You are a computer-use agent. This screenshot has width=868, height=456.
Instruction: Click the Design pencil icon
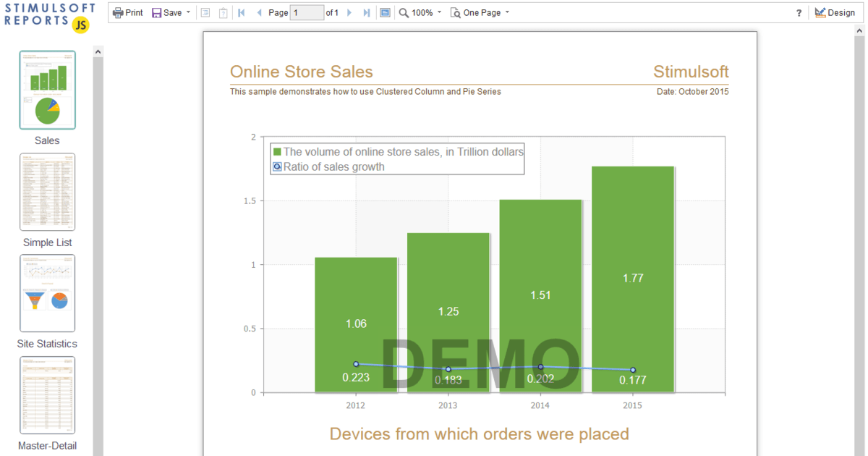822,12
